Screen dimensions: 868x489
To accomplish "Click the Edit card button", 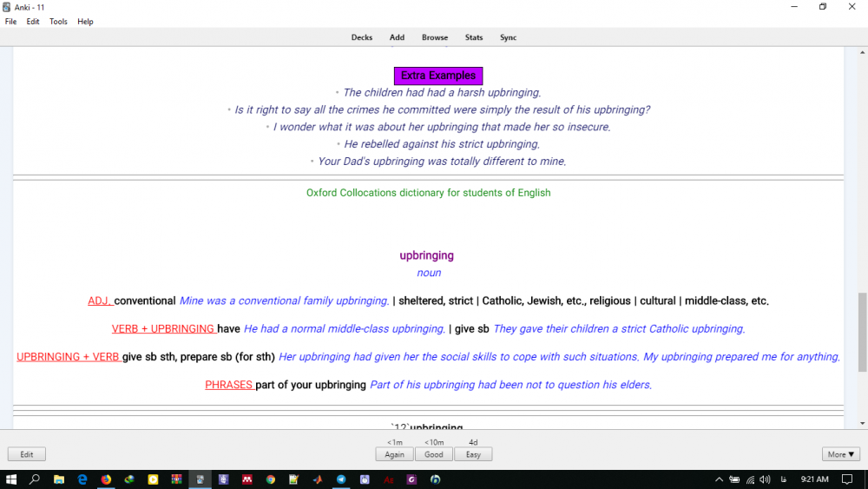I will click(x=27, y=454).
